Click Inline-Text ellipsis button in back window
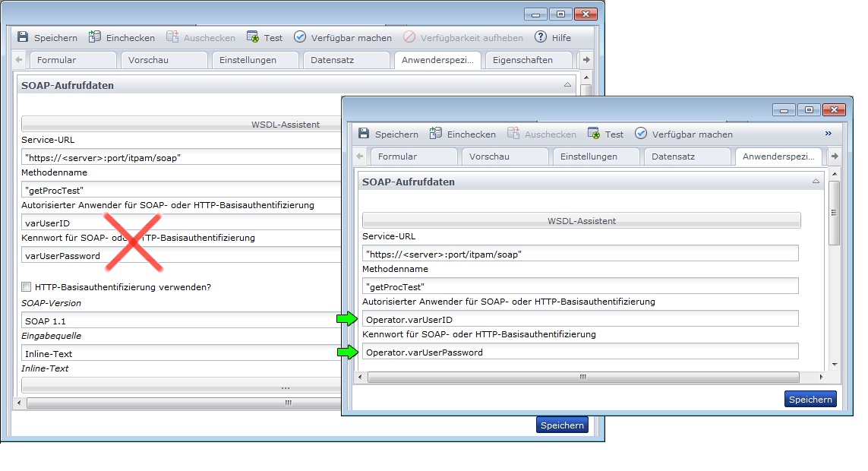 [x=181, y=385]
